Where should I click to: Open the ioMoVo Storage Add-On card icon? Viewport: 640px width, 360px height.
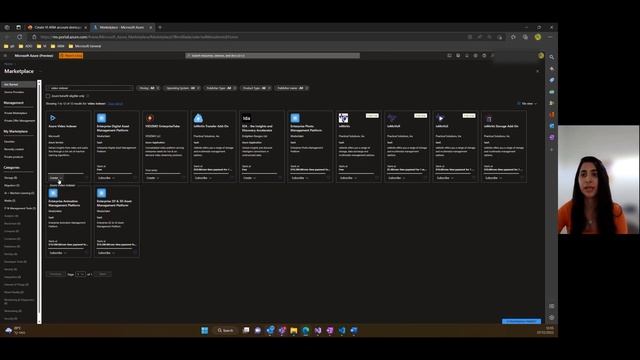point(489,118)
